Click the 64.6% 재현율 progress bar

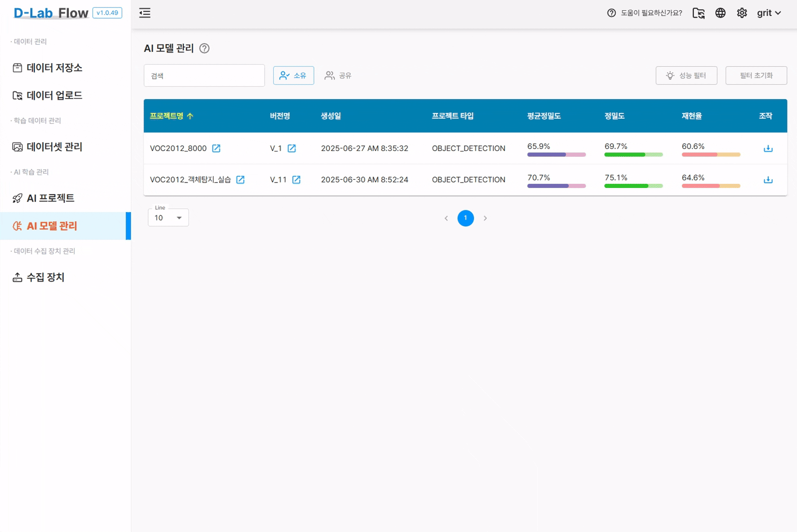coord(711,186)
